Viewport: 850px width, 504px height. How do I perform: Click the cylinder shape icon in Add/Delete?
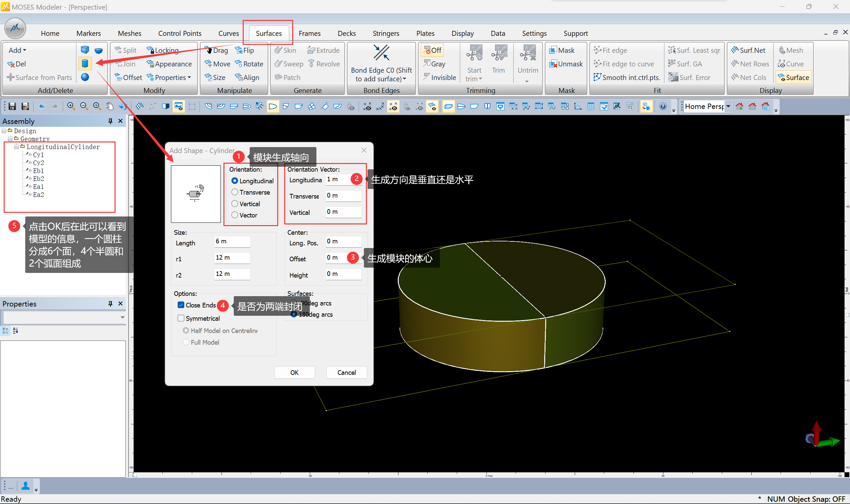[85, 63]
